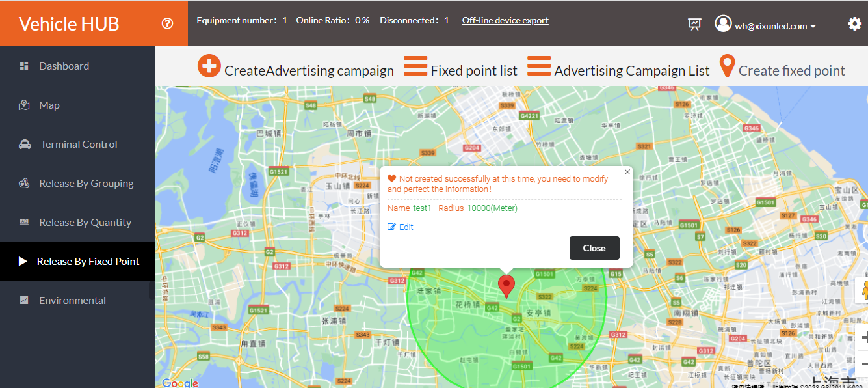The width and height of the screenshot is (868, 388).
Task: Select Terminal Control in sidebar
Action: pos(79,144)
